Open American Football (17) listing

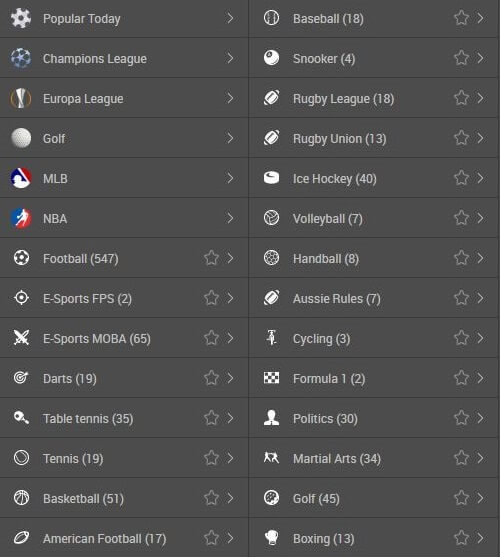(x=124, y=538)
